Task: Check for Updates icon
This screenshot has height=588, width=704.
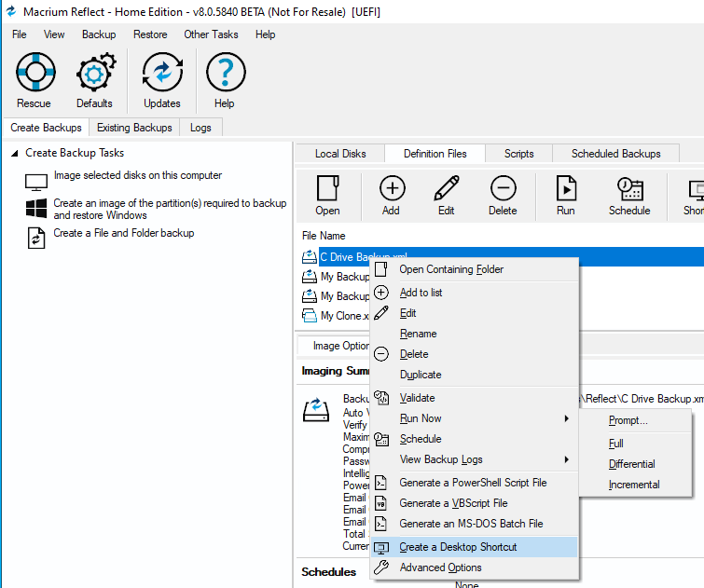Action: point(162,73)
